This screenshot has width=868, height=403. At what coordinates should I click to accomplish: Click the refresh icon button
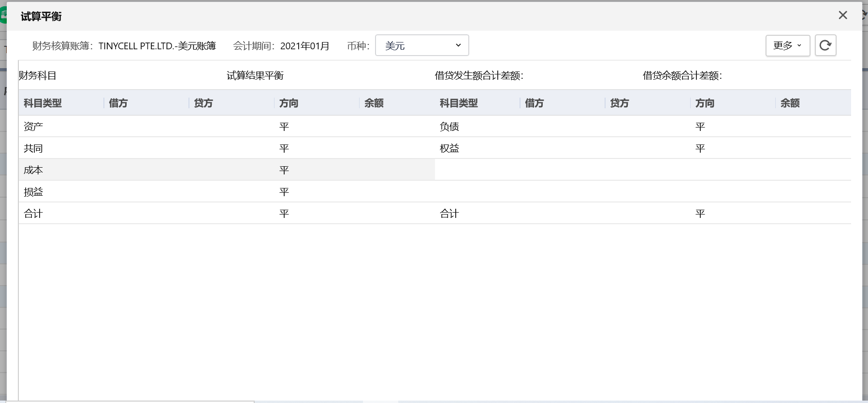(825, 45)
